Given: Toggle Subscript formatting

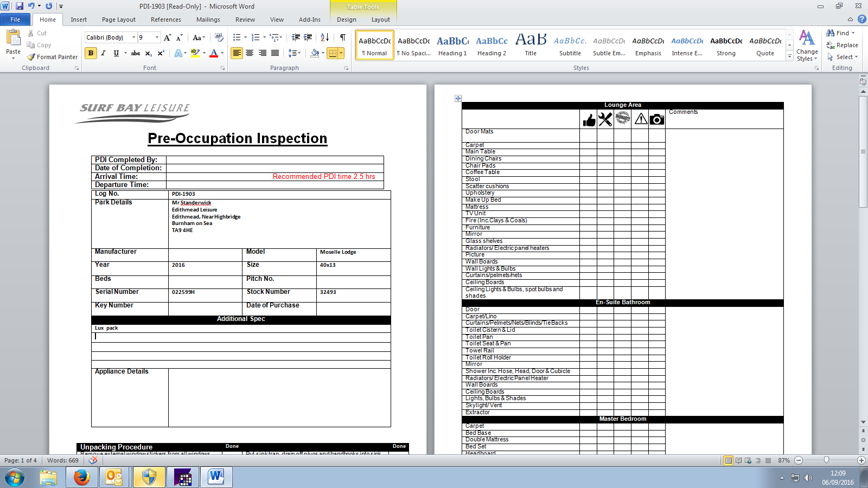Looking at the screenshot, I should point(148,53).
